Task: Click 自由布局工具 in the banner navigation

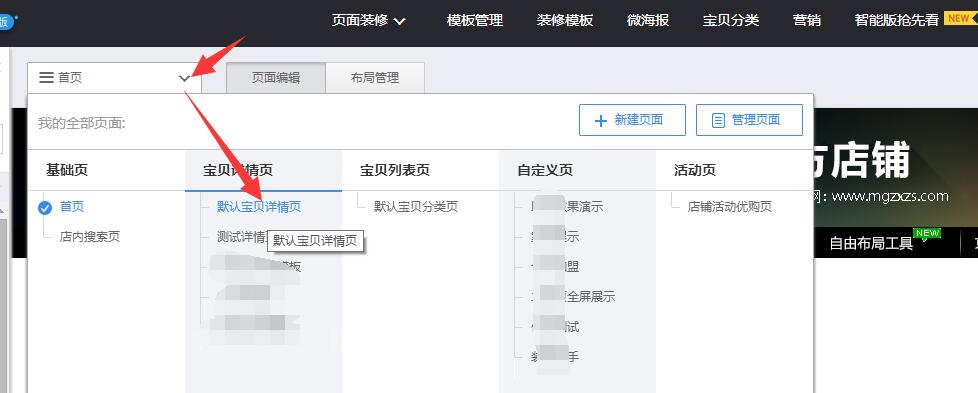Action: click(871, 243)
